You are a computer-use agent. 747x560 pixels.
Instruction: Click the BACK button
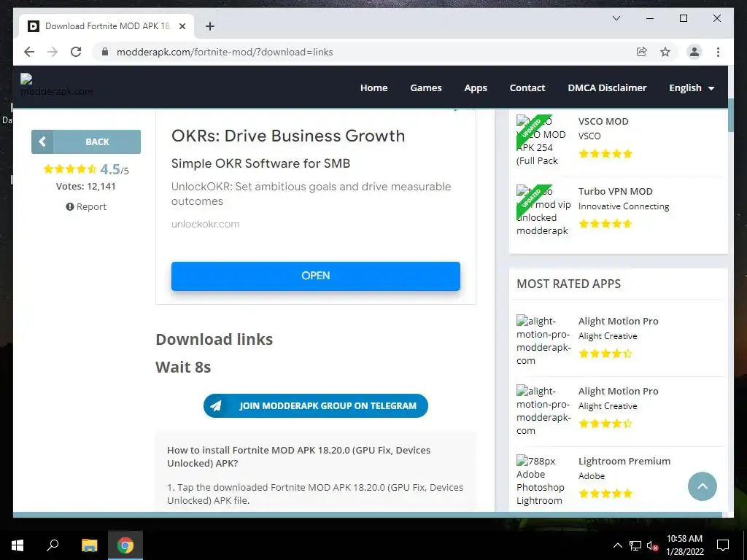click(x=86, y=141)
